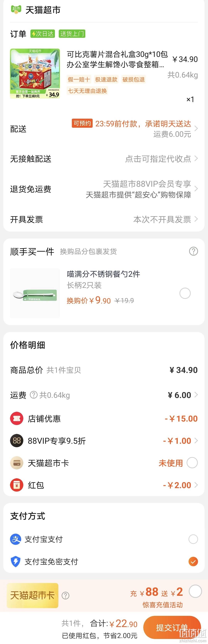
Task: Enable the 天猫超市卡 未使用 option
Action: (x=192, y=463)
